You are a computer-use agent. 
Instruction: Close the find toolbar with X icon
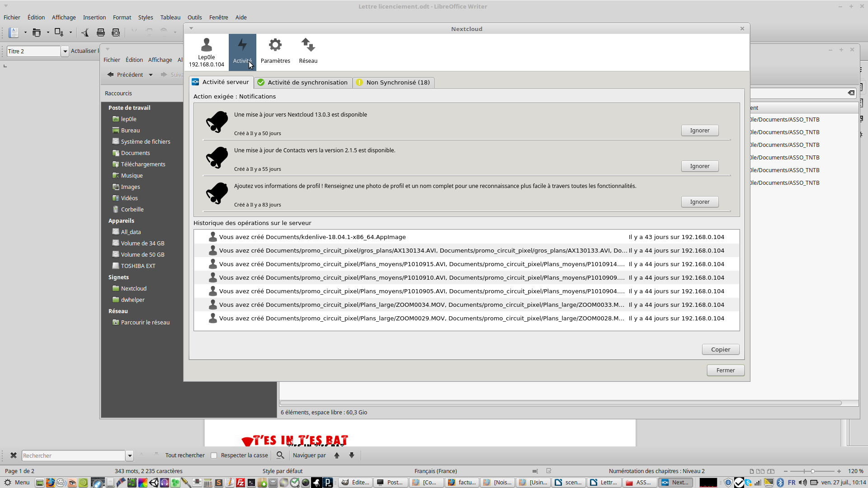pyautogui.click(x=13, y=455)
